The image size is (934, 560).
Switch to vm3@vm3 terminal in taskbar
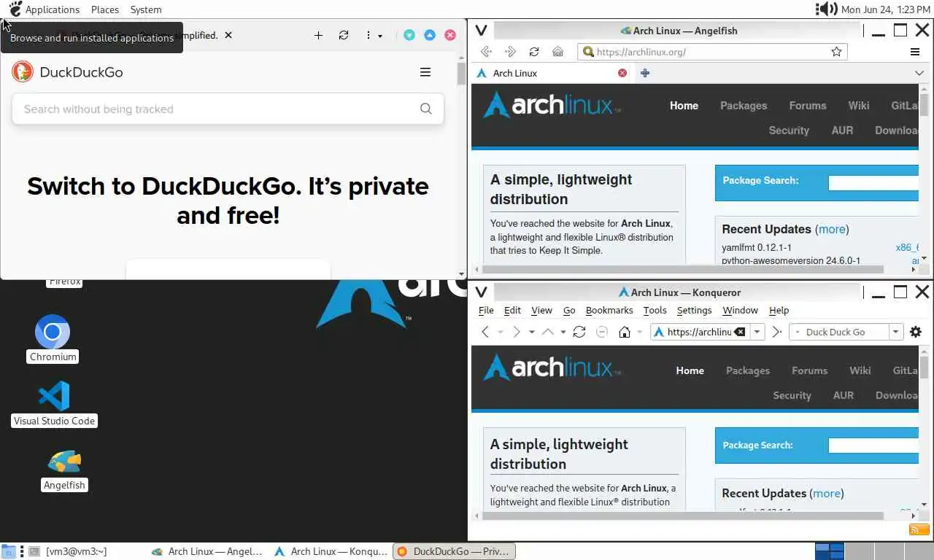point(76,551)
